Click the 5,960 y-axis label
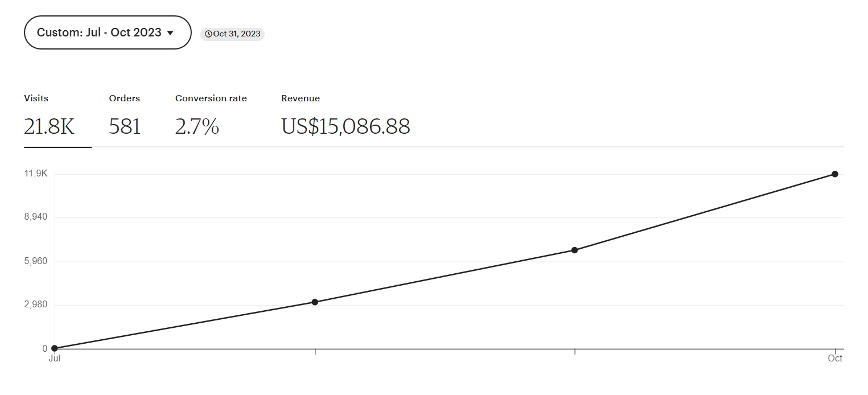The width and height of the screenshot is (868, 395). pyautogui.click(x=36, y=261)
